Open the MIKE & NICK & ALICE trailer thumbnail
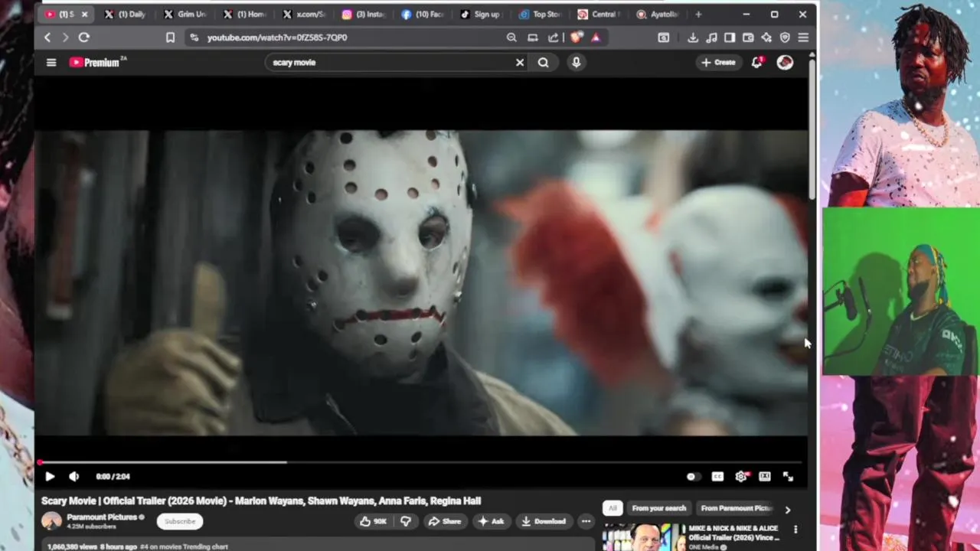Screen dimensions: 980x551 coord(644,537)
